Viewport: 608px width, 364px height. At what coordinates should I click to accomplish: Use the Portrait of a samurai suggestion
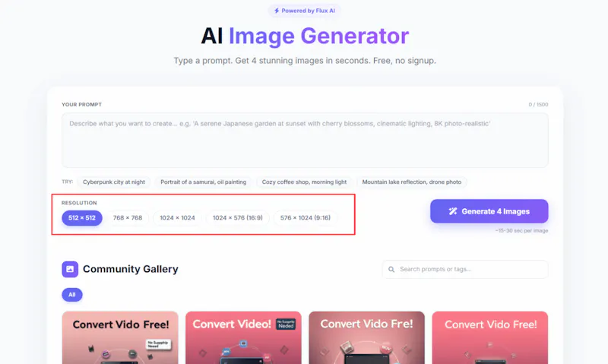203,182
